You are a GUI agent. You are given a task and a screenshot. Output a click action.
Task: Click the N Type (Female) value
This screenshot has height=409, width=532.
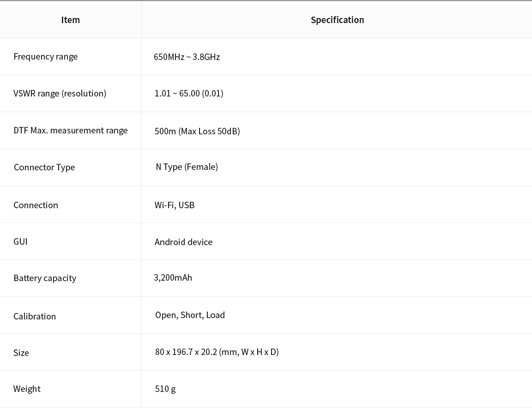coord(187,167)
